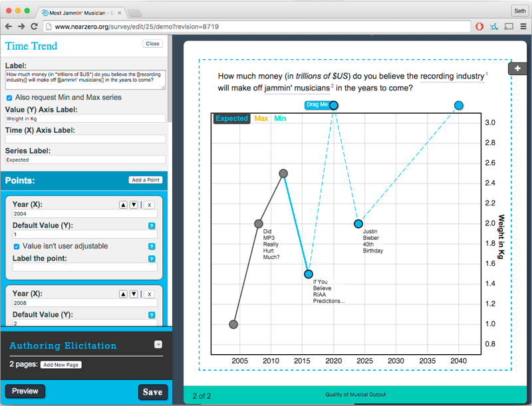Delete the 2008 point using its x icon

pyautogui.click(x=149, y=293)
